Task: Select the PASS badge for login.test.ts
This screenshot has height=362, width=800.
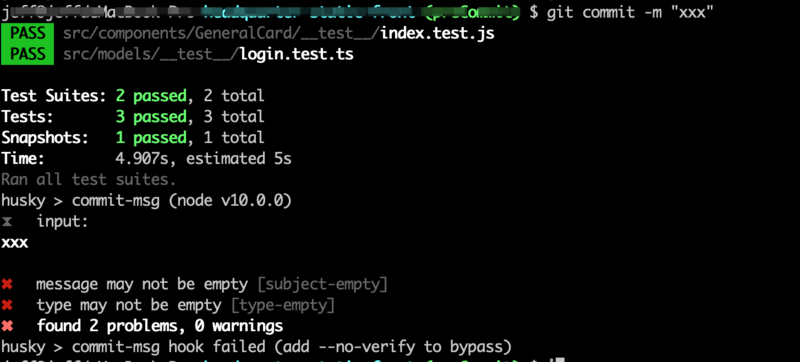Action: [28, 54]
